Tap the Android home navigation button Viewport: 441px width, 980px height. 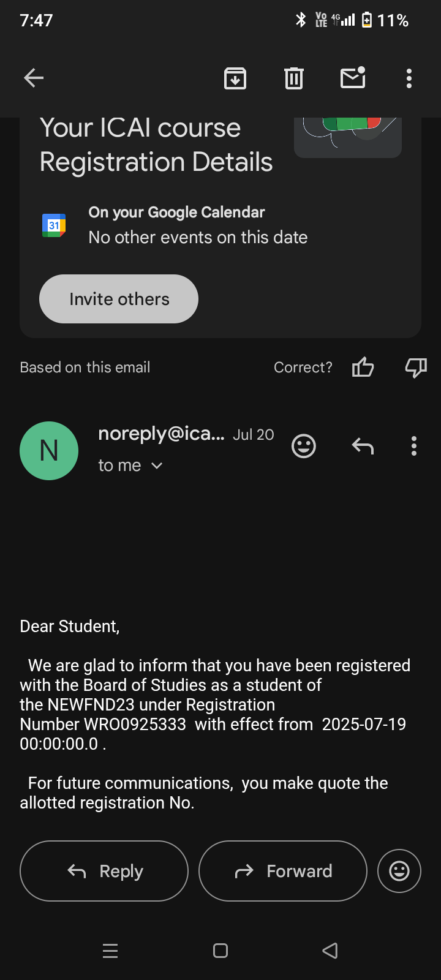[221, 951]
